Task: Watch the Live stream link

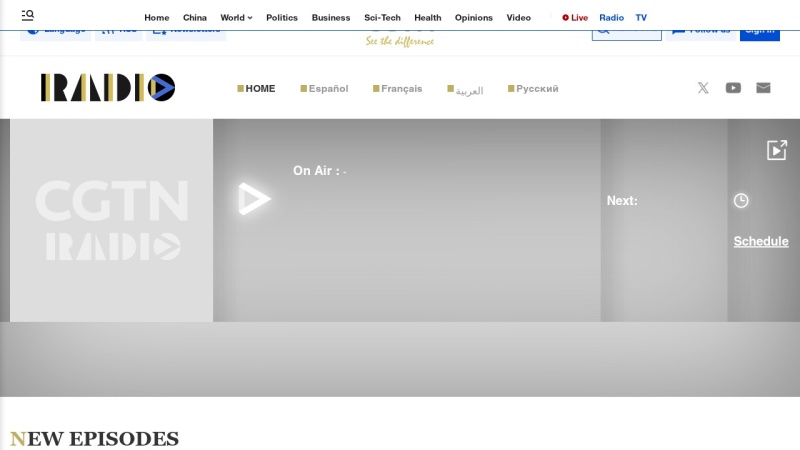Action: tap(575, 17)
